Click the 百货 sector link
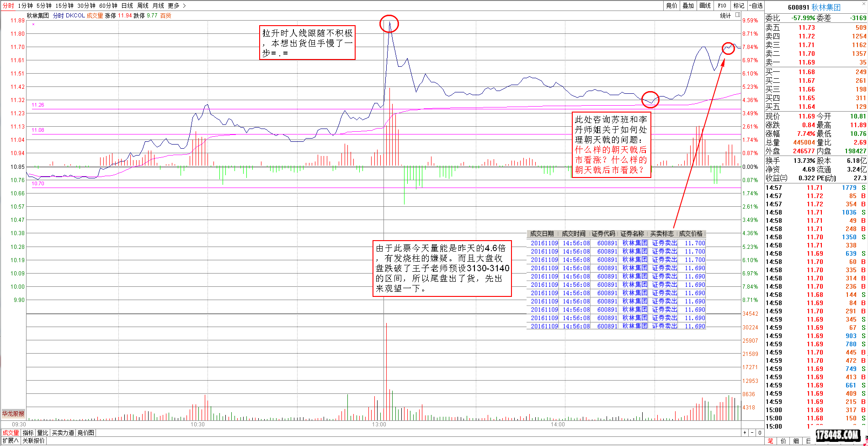 click(x=165, y=16)
